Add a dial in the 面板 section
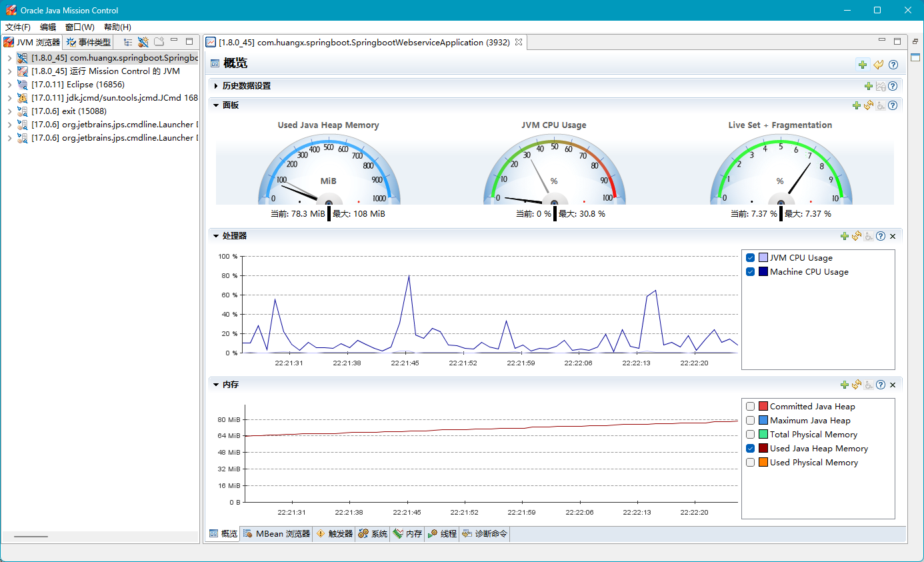924x562 pixels. pos(857,105)
